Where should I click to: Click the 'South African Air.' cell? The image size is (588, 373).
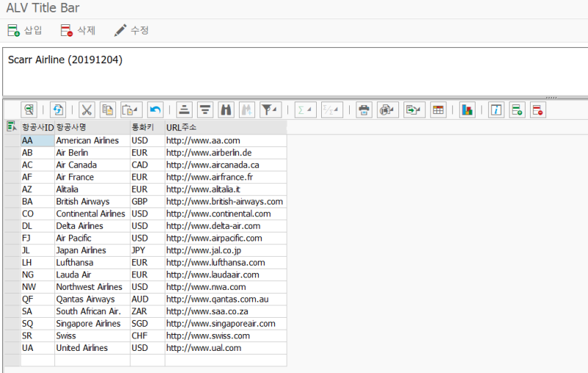[93, 311]
